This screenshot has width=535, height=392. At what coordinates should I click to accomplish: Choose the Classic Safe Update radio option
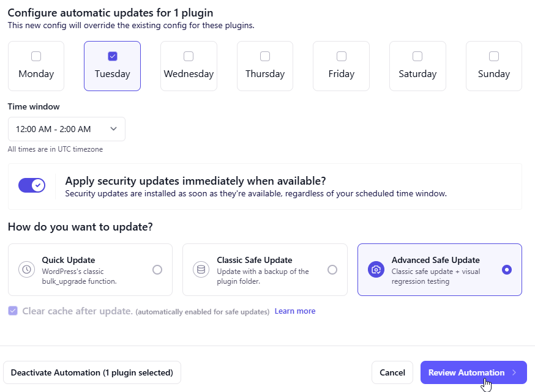[x=332, y=270]
